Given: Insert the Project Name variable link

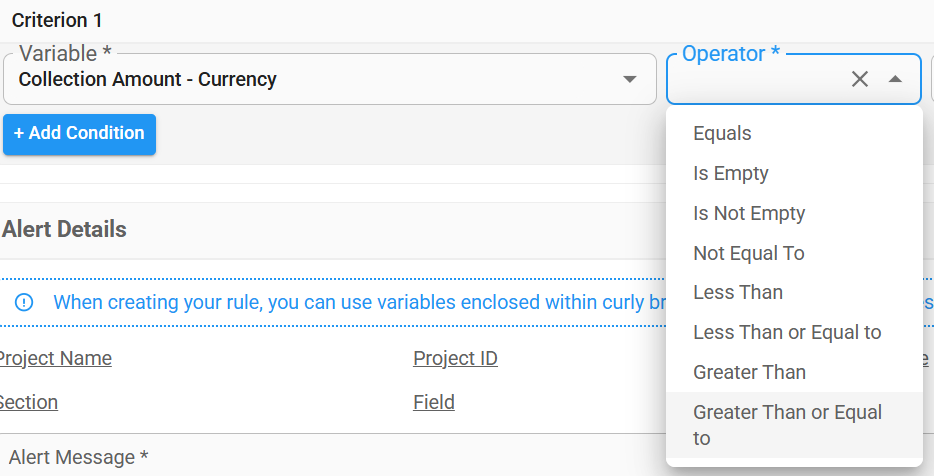Looking at the screenshot, I should tap(55, 359).
